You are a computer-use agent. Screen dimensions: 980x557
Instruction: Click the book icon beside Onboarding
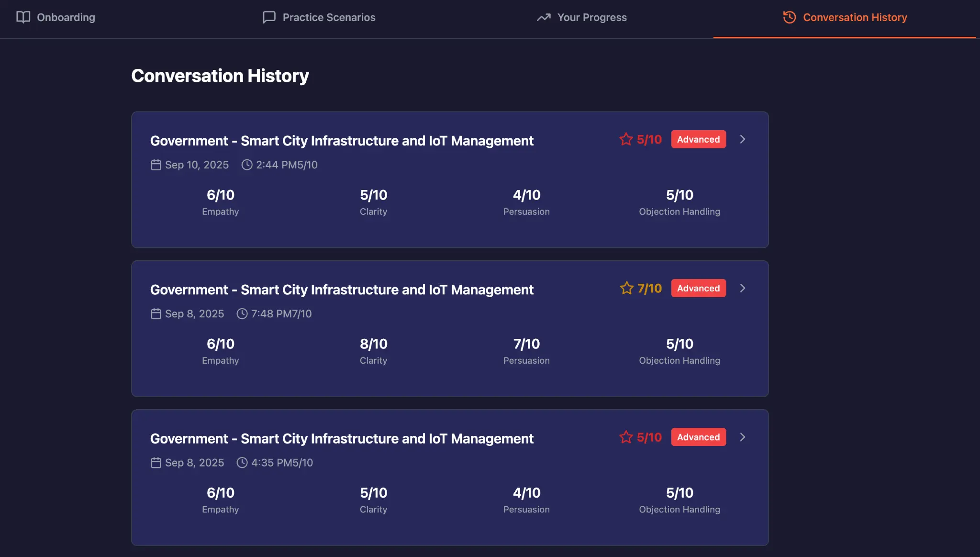point(23,17)
